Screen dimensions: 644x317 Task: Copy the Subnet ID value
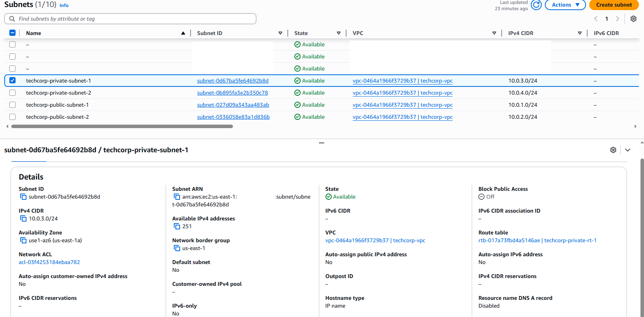tap(23, 197)
